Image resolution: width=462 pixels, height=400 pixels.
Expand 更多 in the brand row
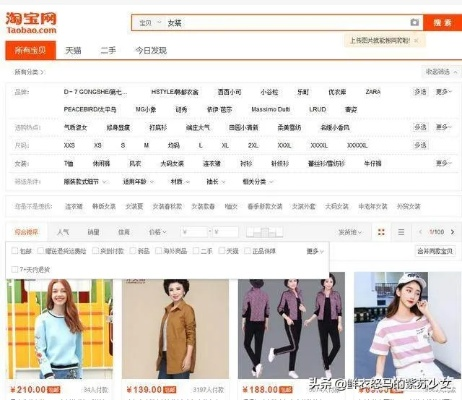click(444, 92)
